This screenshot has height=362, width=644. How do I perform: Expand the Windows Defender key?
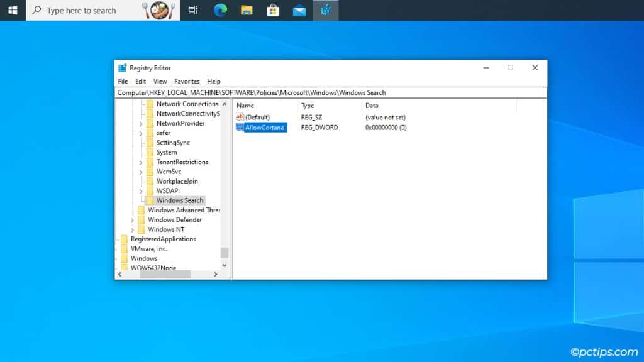coord(131,219)
